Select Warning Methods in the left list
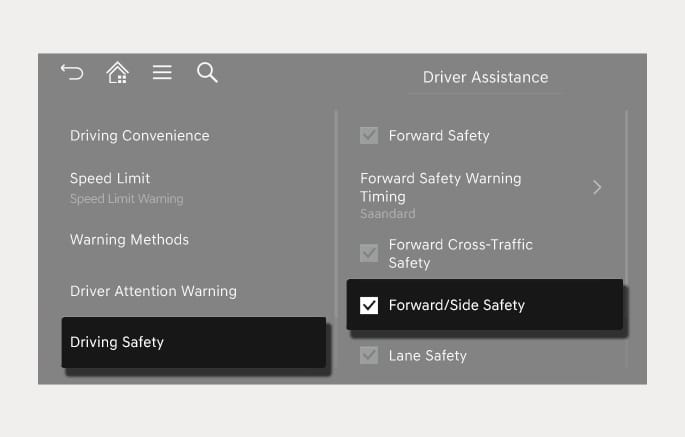 [x=129, y=239]
